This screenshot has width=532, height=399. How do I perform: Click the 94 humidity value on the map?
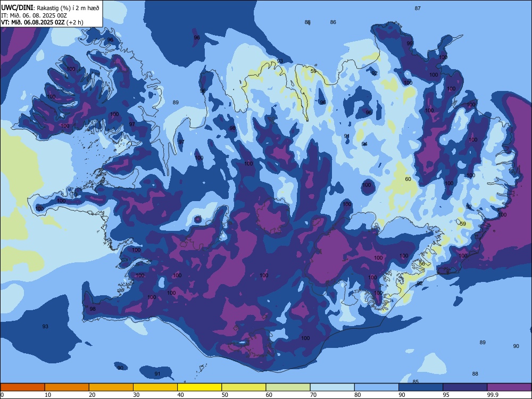[364, 144]
